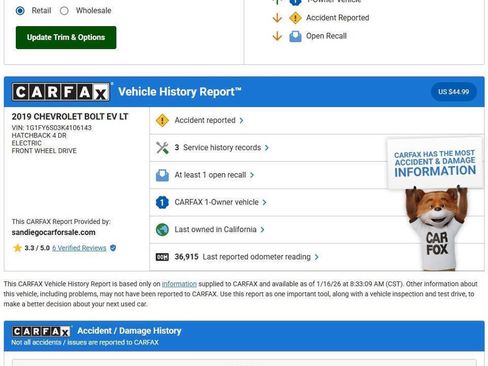
Task: Expand chevron after Last owned in California
Action: (263, 230)
